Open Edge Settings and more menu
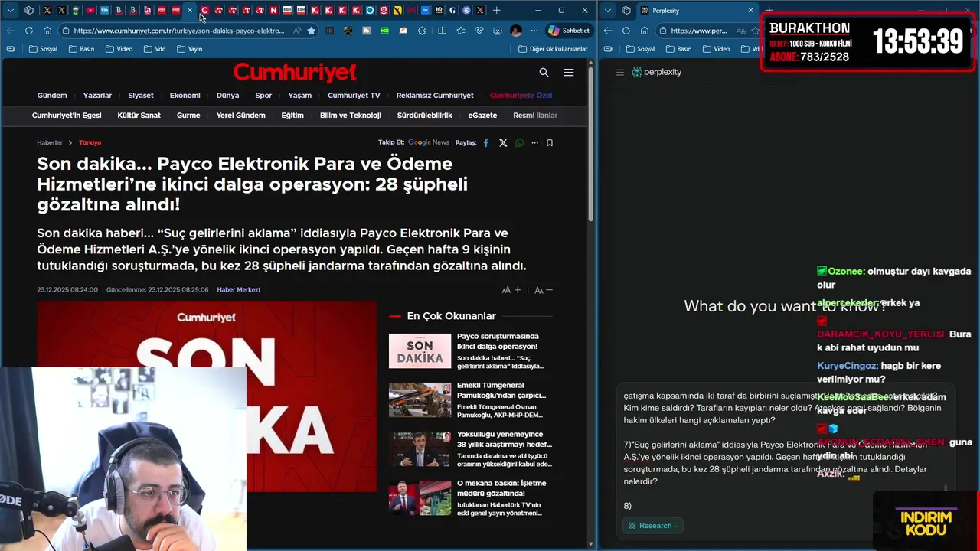 click(x=534, y=31)
